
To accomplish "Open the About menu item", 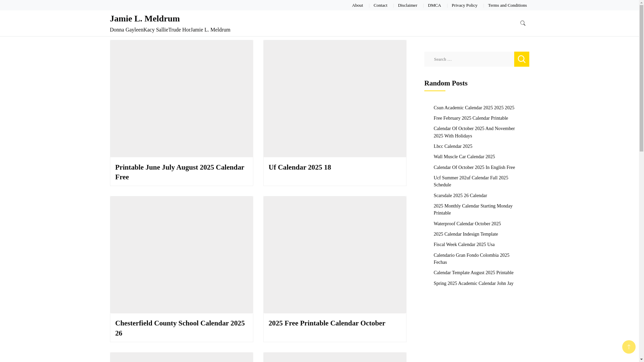I will (357, 5).
